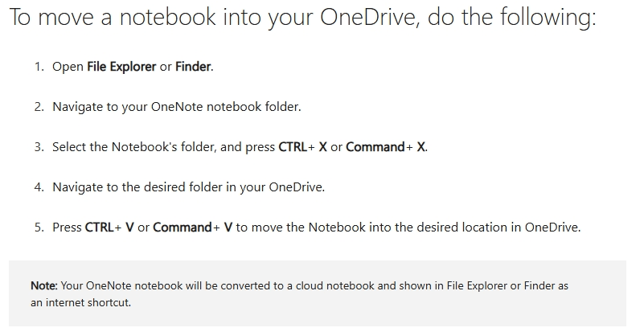This screenshot has width=644, height=332.
Task: Click the bold V after CTRL+
Action: click(129, 227)
